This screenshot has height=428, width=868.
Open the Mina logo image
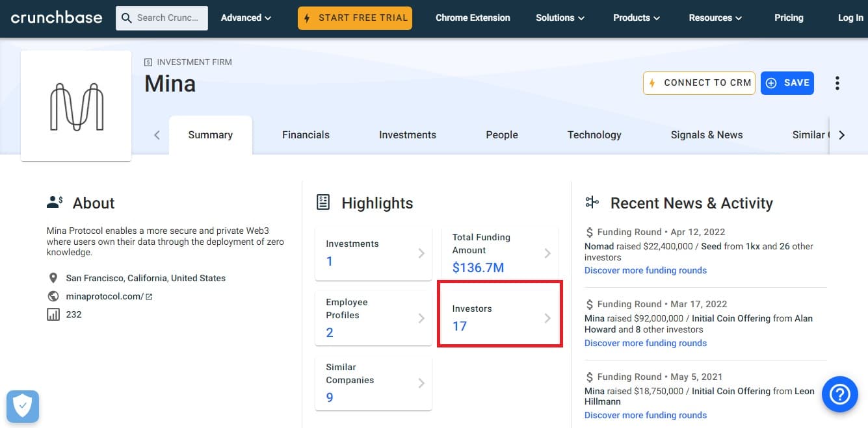pos(76,106)
